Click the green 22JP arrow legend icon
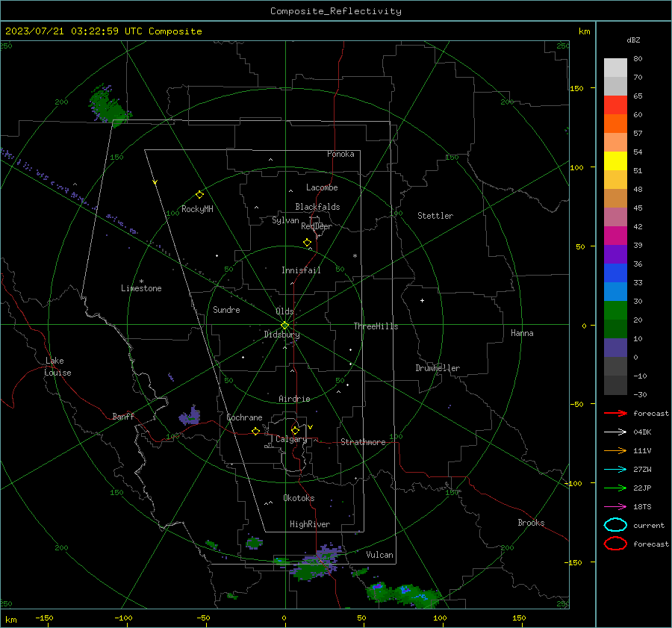Viewport: 672px width, 628px height. [x=615, y=488]
